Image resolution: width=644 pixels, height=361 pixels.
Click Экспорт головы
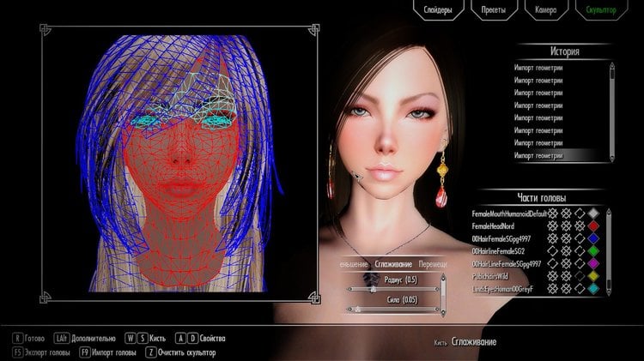[47, 352]
